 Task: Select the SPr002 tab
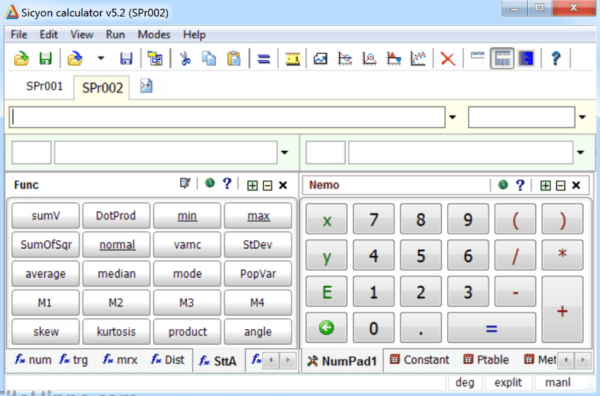coord(102,88)
